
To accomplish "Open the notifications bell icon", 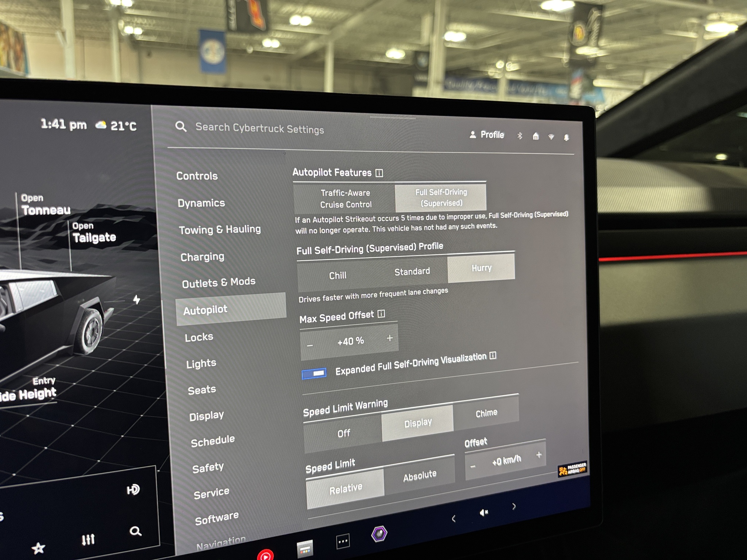I will coord(566,137).
